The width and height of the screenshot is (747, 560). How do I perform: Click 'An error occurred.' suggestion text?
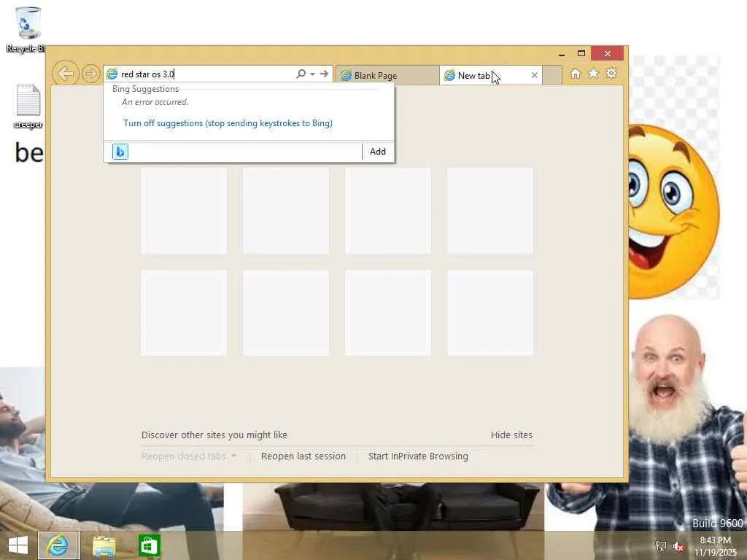coord(155,102)
